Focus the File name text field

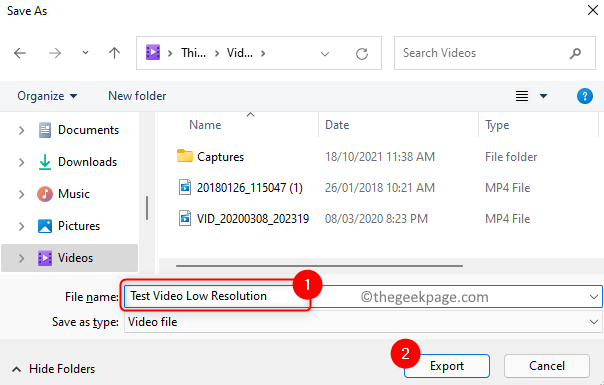(363, 296)
